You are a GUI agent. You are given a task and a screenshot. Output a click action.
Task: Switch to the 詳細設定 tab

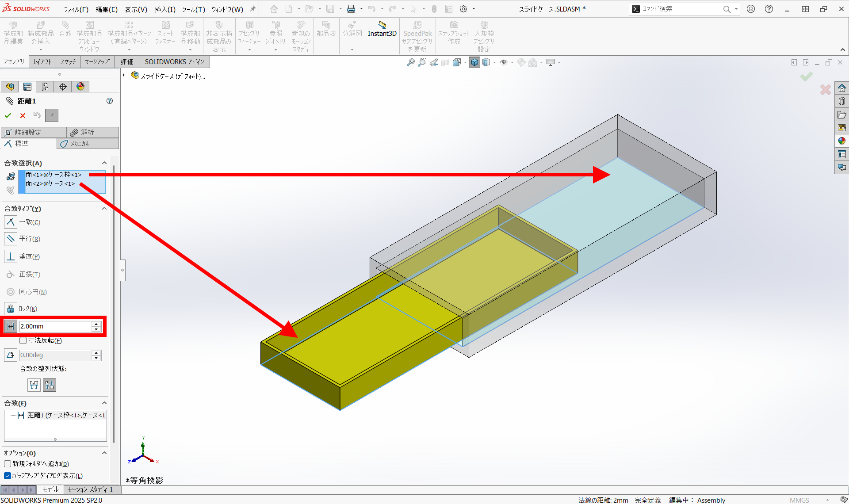click(33, 132)
